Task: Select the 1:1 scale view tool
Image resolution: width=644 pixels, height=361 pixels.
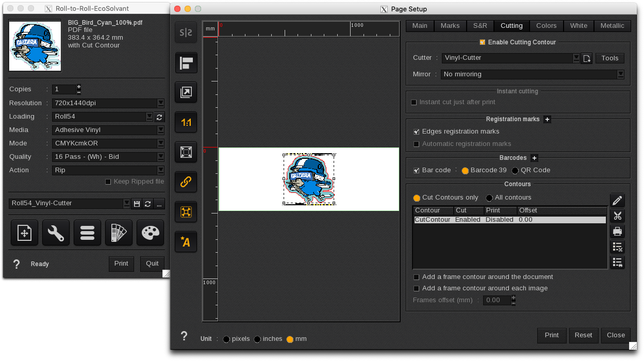Action: pos(186,122)
